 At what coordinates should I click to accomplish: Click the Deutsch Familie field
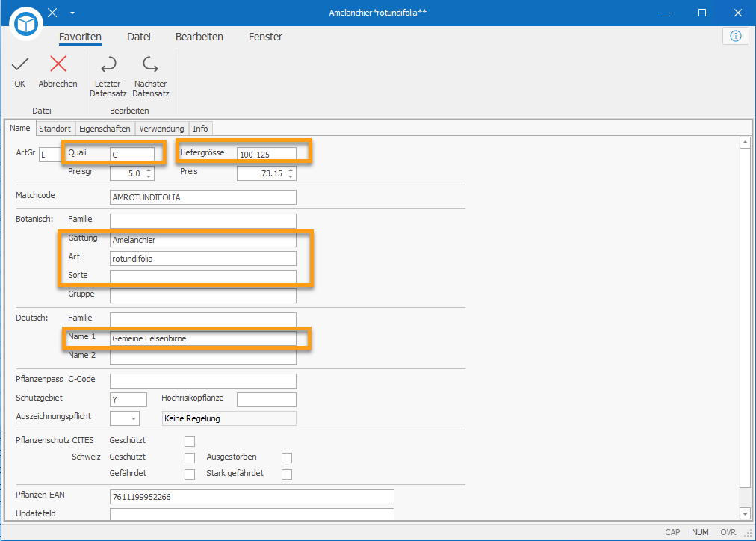[x=203, y=319]
